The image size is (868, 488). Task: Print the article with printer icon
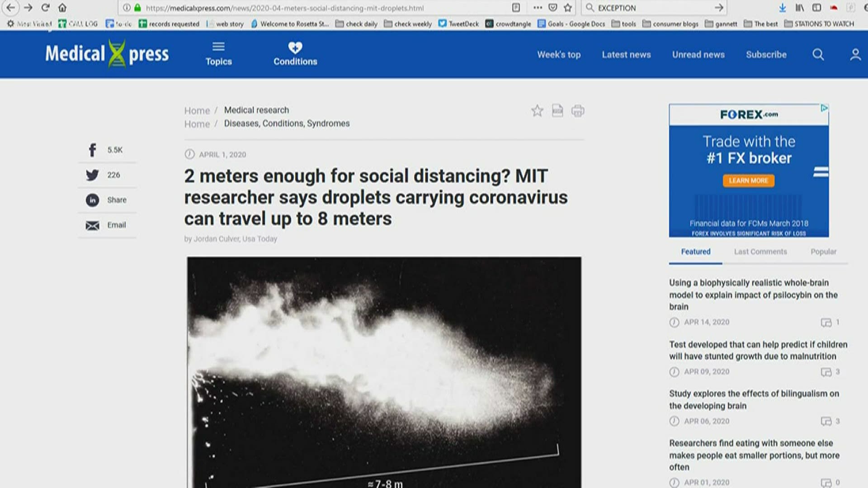578,111
